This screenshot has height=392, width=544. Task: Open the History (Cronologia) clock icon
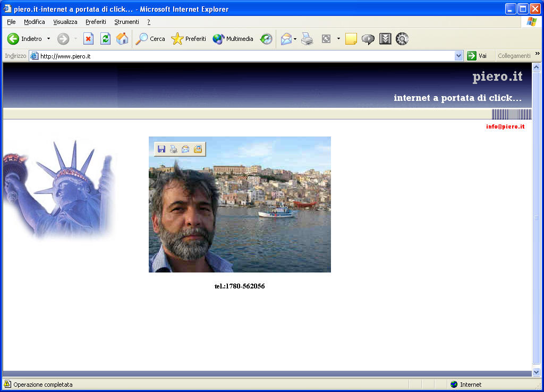point(266,39)
